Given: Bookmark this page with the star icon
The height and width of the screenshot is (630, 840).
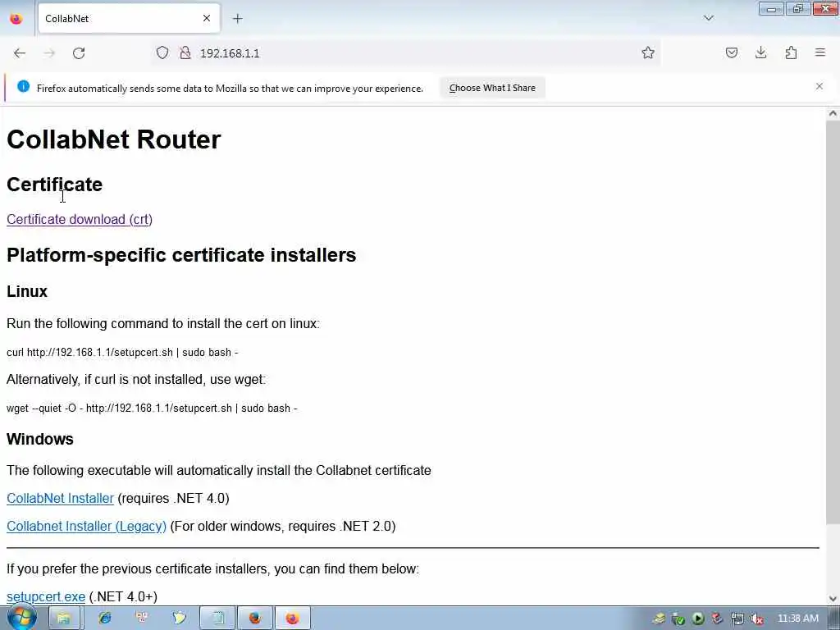Looking at the screenshot, I should pyautogui.click(x=648, y=52).
